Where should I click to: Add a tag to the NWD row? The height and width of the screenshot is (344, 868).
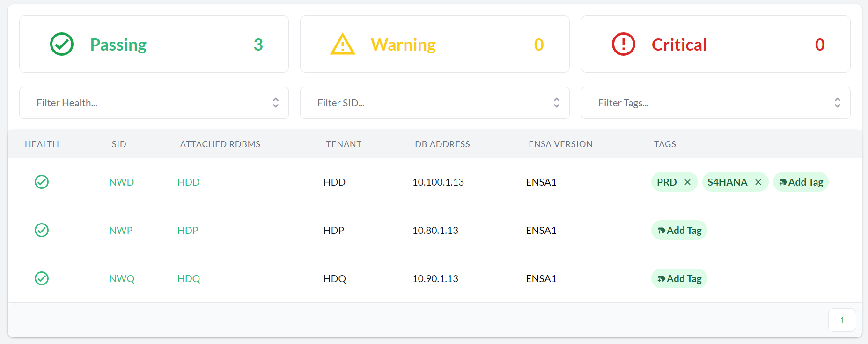tap(801, 182)
